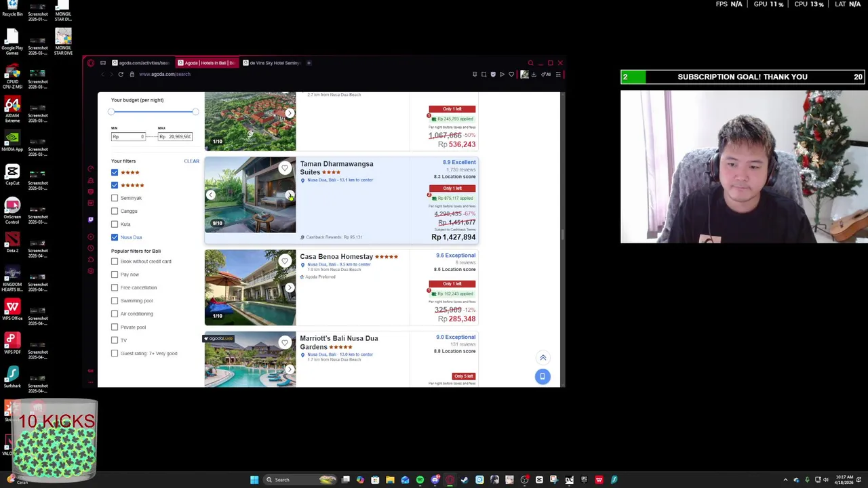The image size is (868, 488).
Task: Check the Seminyak area filter
Action: (x=115, y=198)
